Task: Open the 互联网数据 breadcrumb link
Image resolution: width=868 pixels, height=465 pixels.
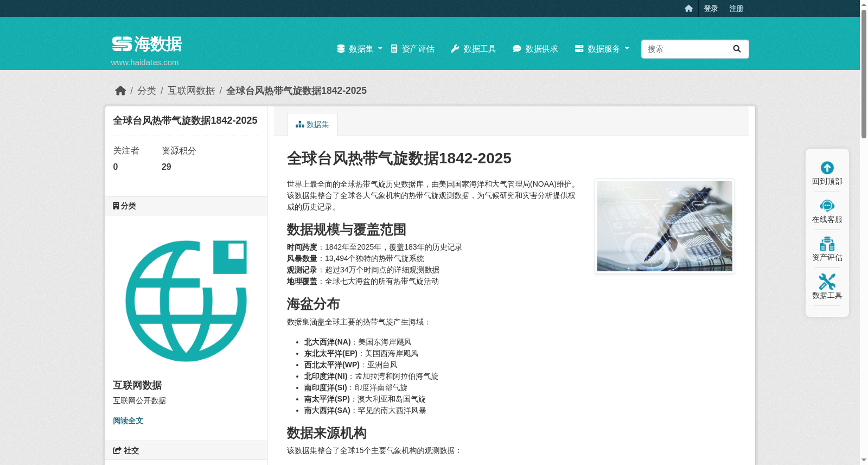Action: pos(191,91)
